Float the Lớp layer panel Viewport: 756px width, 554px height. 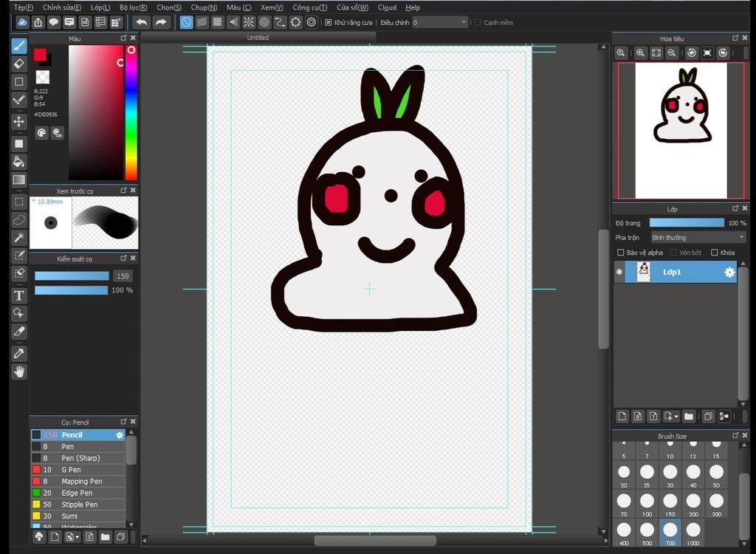click(735, 208)
